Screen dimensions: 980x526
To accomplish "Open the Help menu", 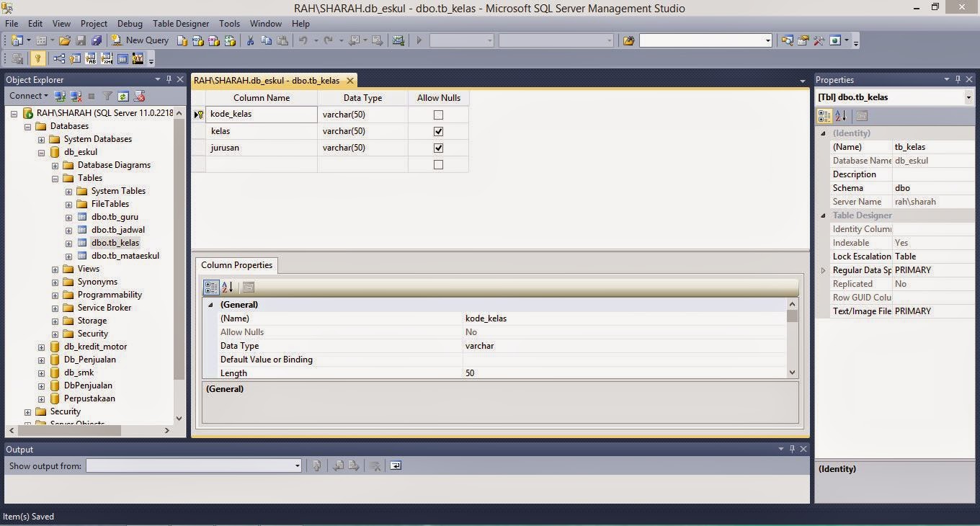I will [300, 23].
